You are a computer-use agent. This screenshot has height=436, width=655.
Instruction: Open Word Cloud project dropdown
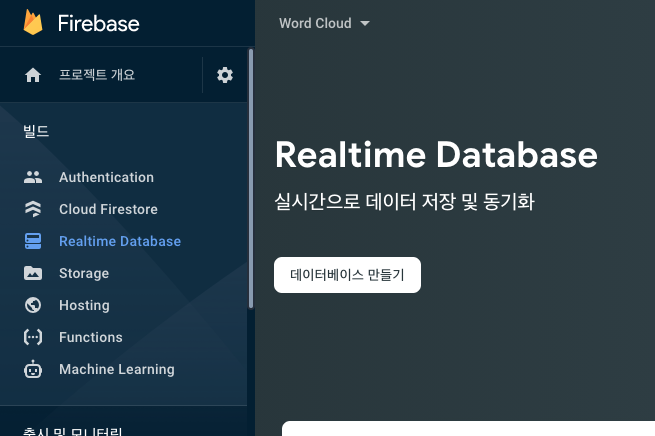coord(324,23)
